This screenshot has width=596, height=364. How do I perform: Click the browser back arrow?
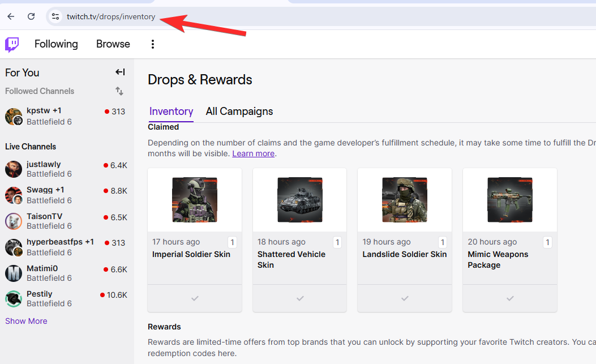tap(11, 16)
